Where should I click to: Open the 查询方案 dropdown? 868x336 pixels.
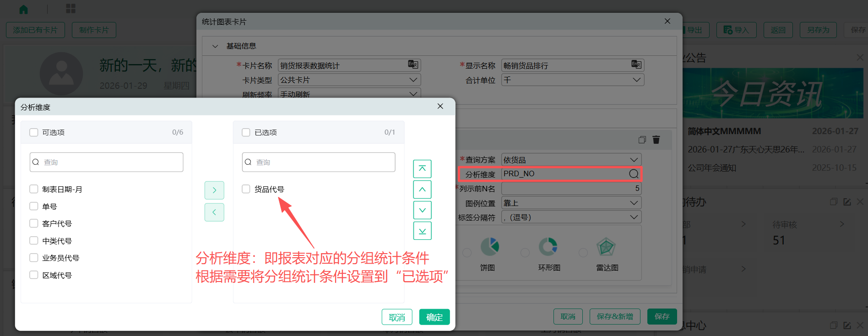(571, 160)
